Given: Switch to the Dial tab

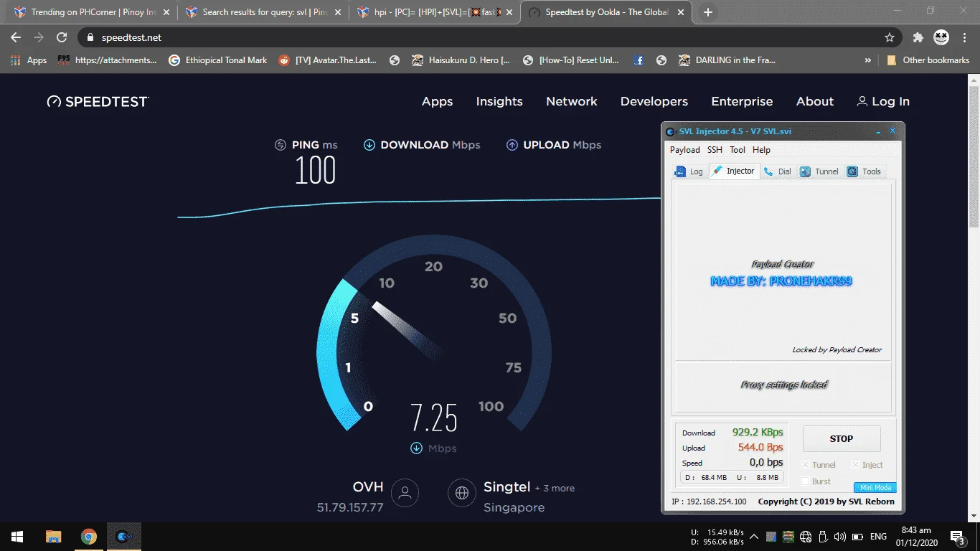Looking at the screenshot, I should point(778,171).
